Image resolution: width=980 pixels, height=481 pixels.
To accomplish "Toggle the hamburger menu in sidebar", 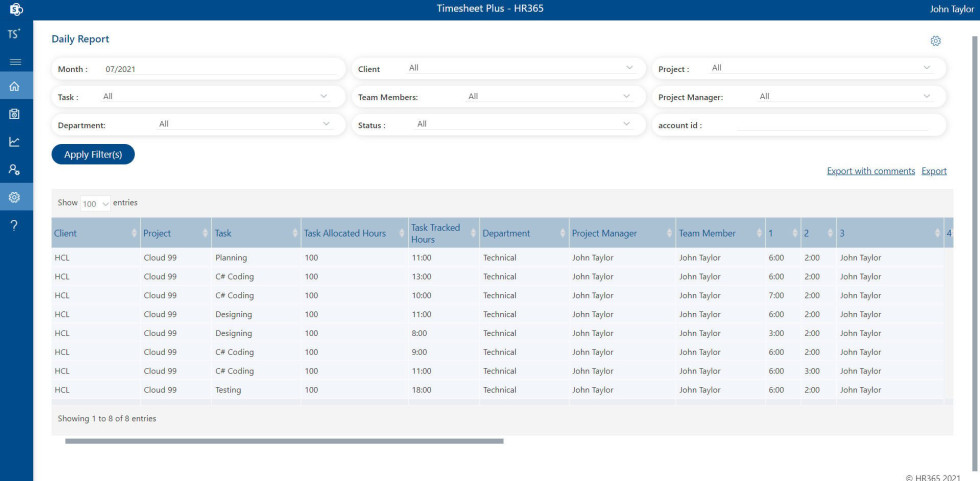I will tap(15, 62).
